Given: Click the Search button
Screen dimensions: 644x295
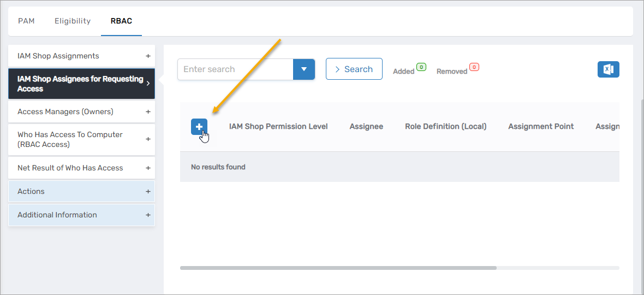Looking at the screenshot, I should [x=354, y=69].
